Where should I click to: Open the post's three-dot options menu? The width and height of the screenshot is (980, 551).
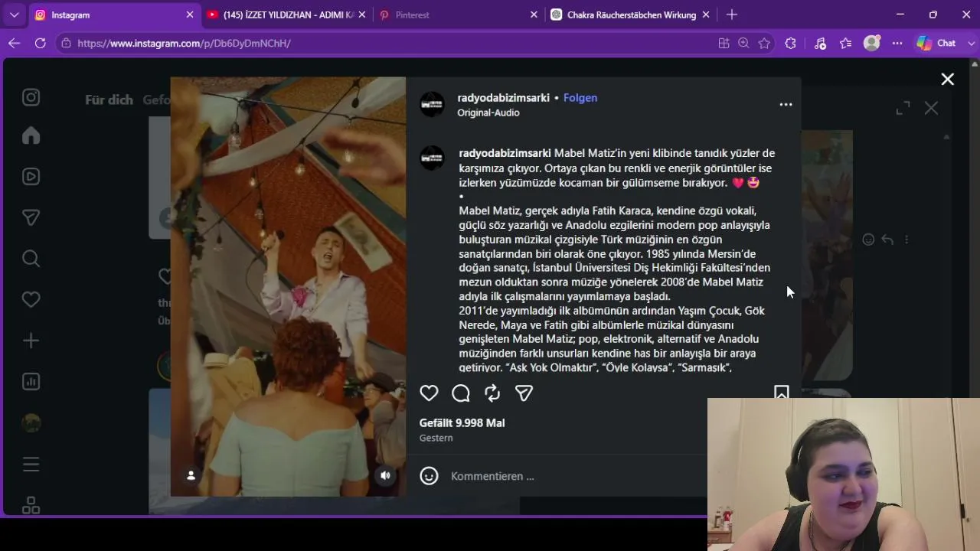(786, 105)
